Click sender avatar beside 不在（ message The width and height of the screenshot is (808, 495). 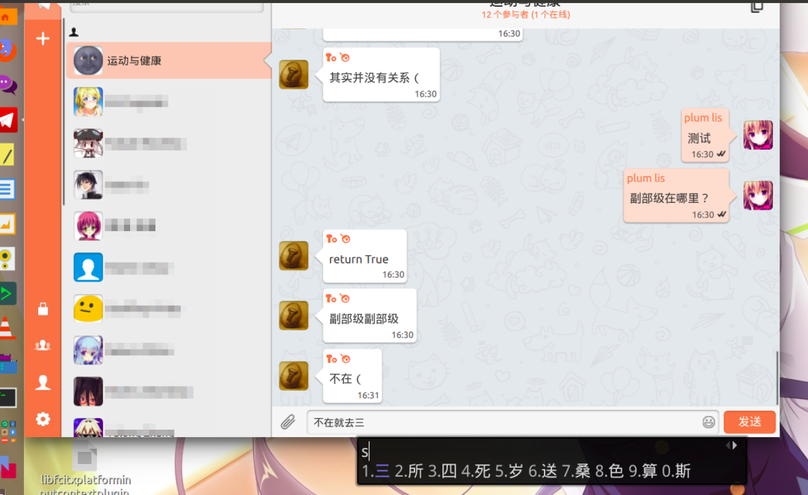tap(294, 375)
